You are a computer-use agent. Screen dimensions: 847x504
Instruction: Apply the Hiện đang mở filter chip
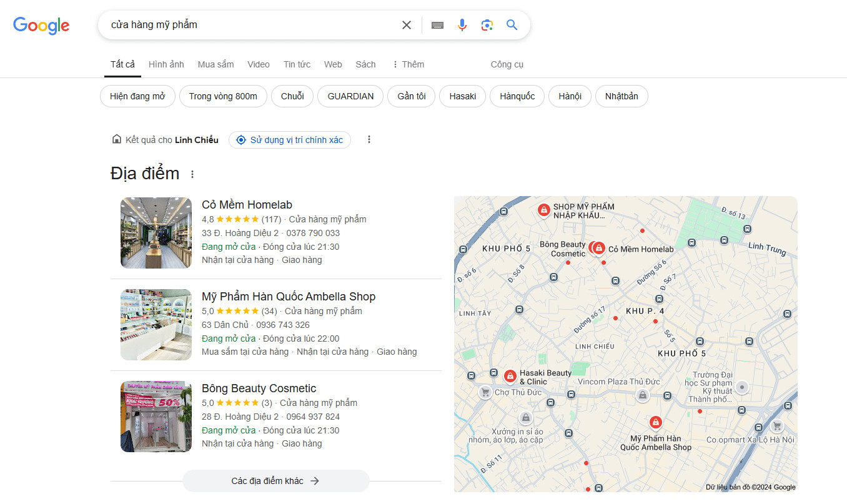pyautogui.click(x=137, y=96)
